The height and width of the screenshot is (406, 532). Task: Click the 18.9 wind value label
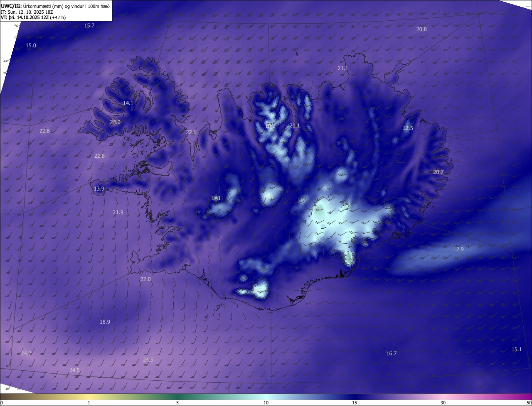point(105,322)
